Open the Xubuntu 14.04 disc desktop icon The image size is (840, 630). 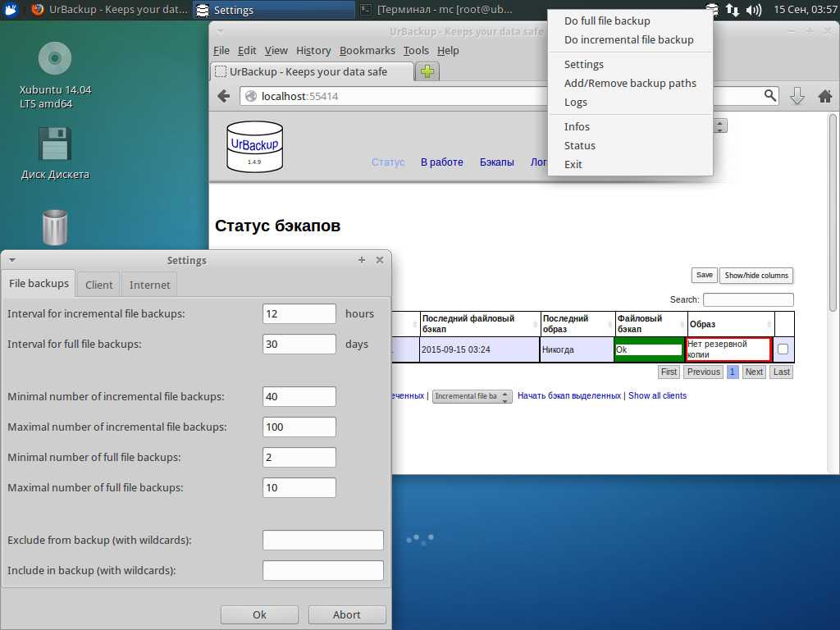click(55, 59)
